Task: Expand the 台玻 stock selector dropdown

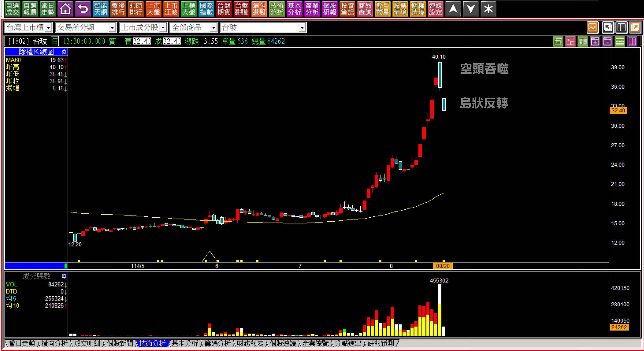Action: tap(302, 27)
